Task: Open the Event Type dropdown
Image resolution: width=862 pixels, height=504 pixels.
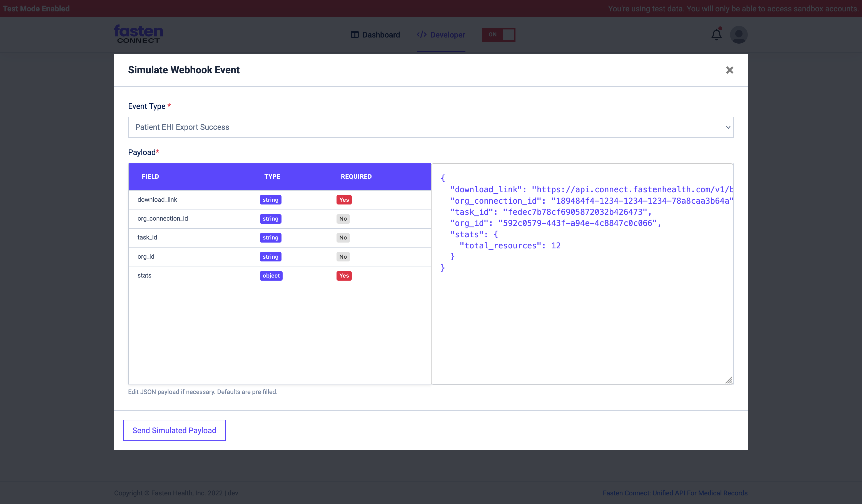Action: pos(430,127)
